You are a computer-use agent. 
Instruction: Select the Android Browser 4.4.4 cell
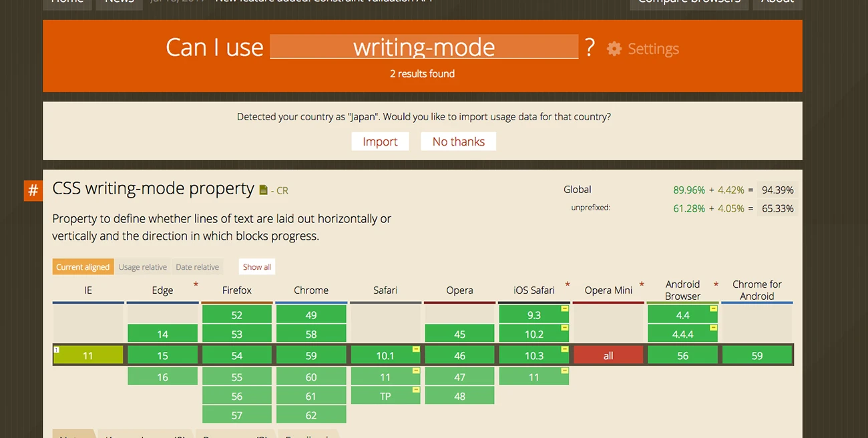(682, 334)
